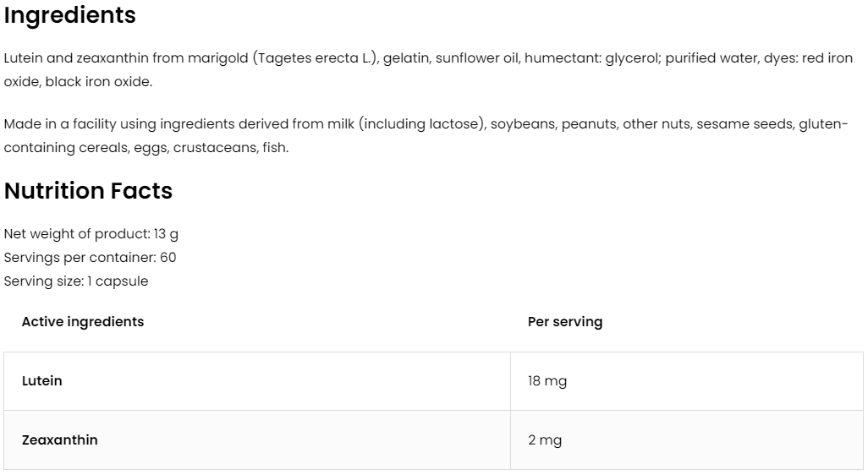Click the 'Made in a facility' sentence start
This screenshot has width=868, height=475.
coord(59,124)
